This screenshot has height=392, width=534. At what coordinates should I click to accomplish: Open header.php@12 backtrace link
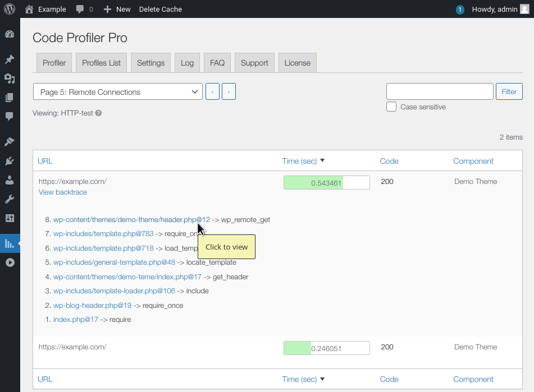(131, 220)
